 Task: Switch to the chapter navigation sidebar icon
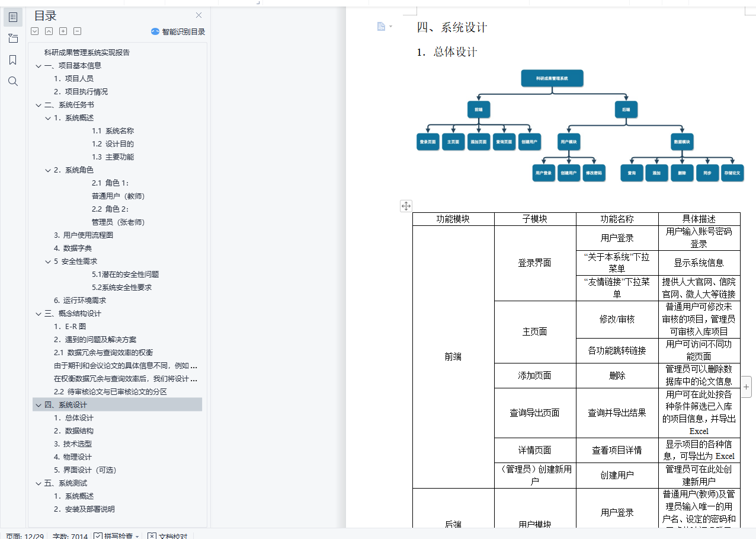pyautogui.click(x=13, y=39)
